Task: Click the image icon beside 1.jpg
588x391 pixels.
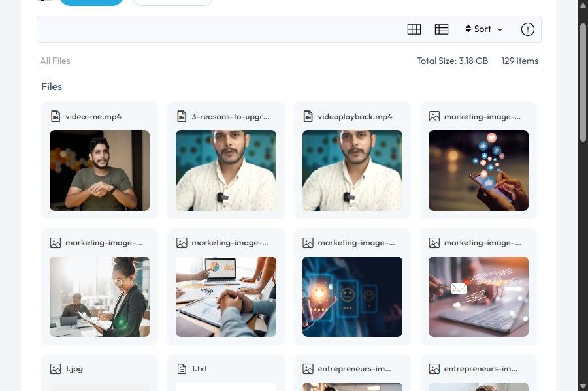Action: coord(56,369)
